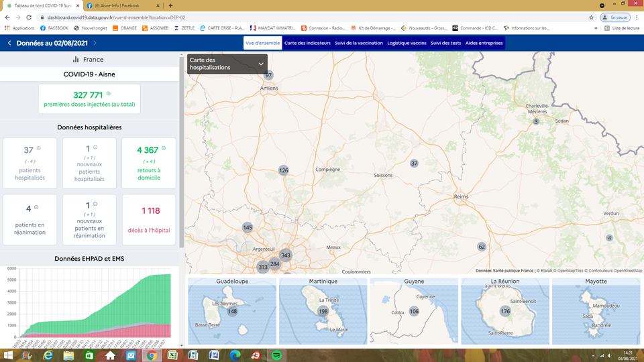Open the Chrome three-dot menu
Screen dimensions: 644x362
637,17
